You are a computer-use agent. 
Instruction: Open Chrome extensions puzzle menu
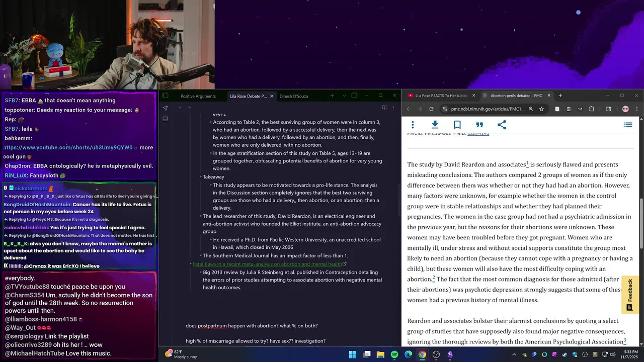(x=592, y=109)
